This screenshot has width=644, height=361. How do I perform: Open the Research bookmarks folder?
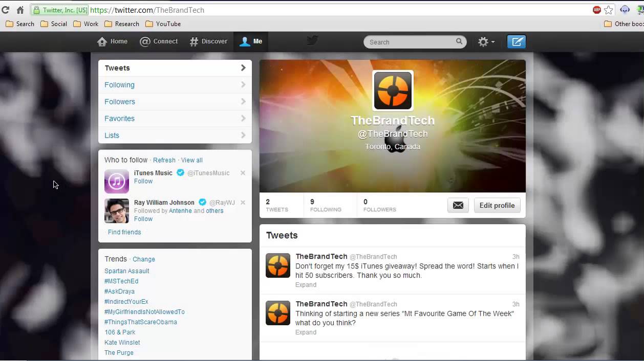(x=122, y=24)
